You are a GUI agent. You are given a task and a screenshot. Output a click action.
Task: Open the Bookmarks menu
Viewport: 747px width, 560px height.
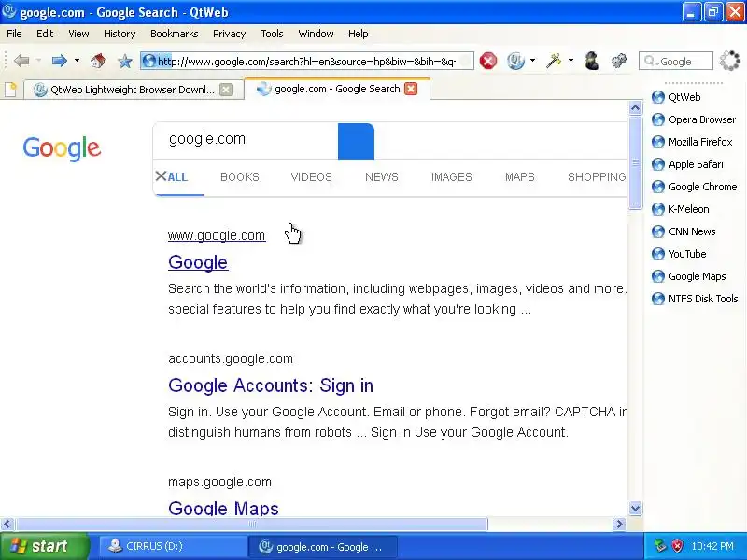(x=175, y=34)
